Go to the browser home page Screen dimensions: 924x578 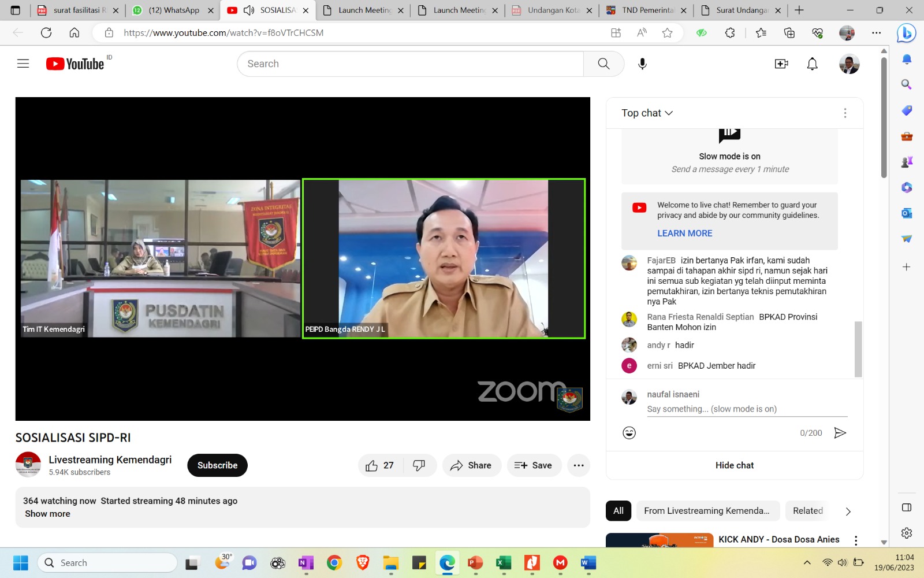coord(74,33)
